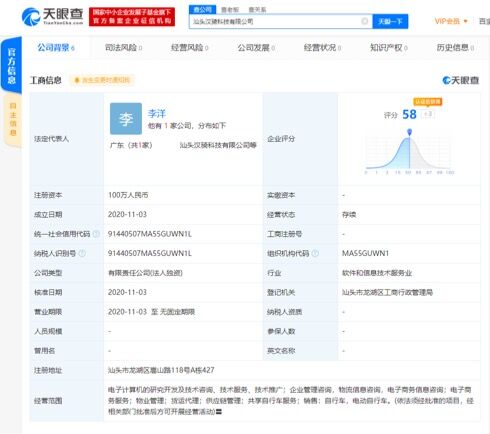The width and height of the screenshot is (490, 434).
Task: Select the 查老板 search mode tab
Action: [230, 10]
